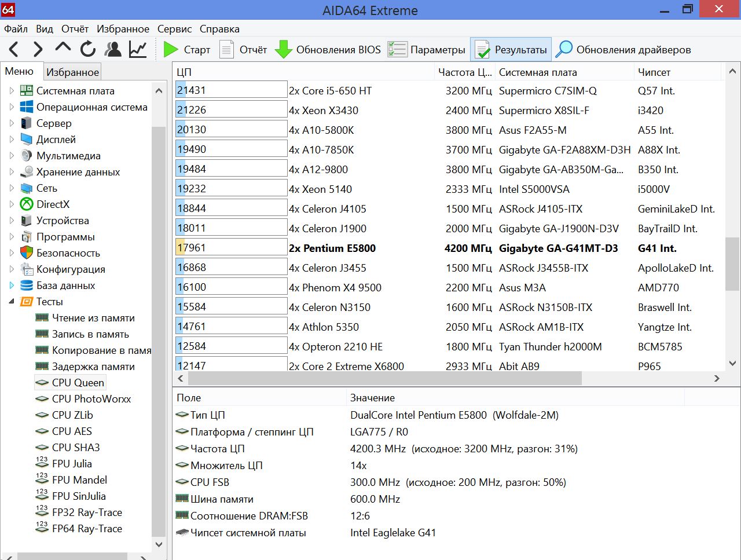Click the results list scroll-right arrow

717,378
